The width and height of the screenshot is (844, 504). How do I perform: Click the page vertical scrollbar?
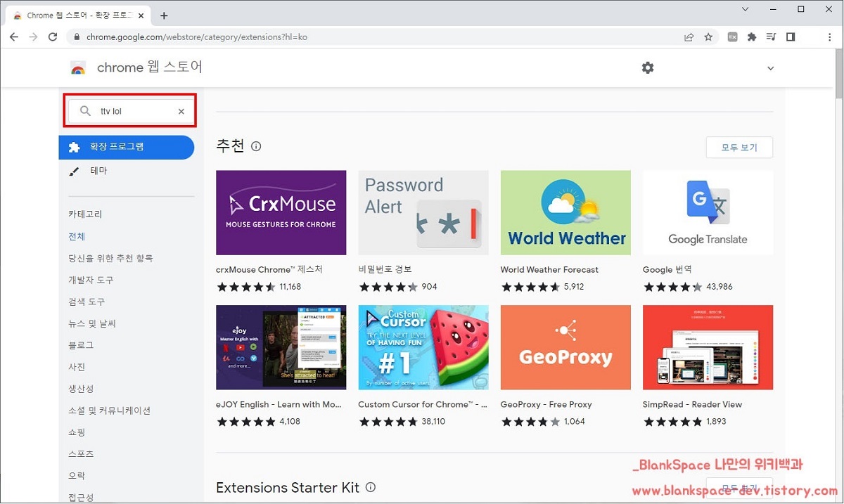click(838, 73)
